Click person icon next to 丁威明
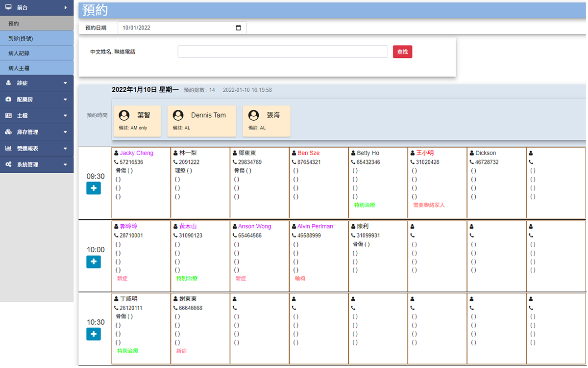 click(116, 299)
